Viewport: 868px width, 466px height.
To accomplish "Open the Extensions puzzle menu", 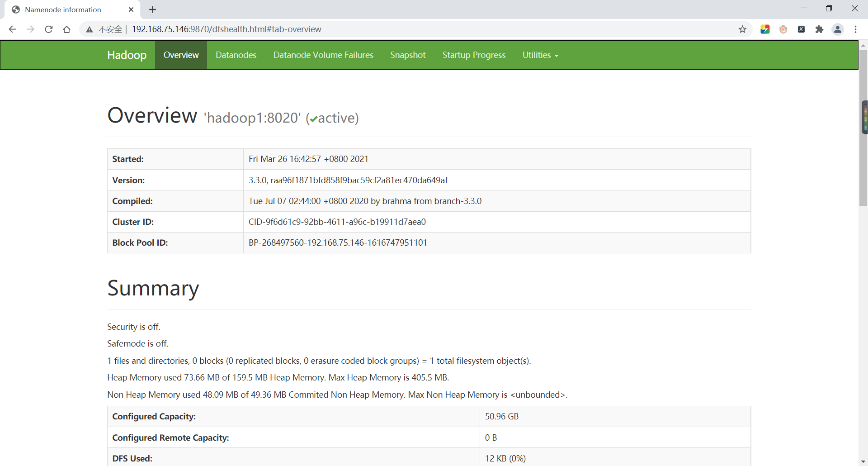I will pos(819,29).
